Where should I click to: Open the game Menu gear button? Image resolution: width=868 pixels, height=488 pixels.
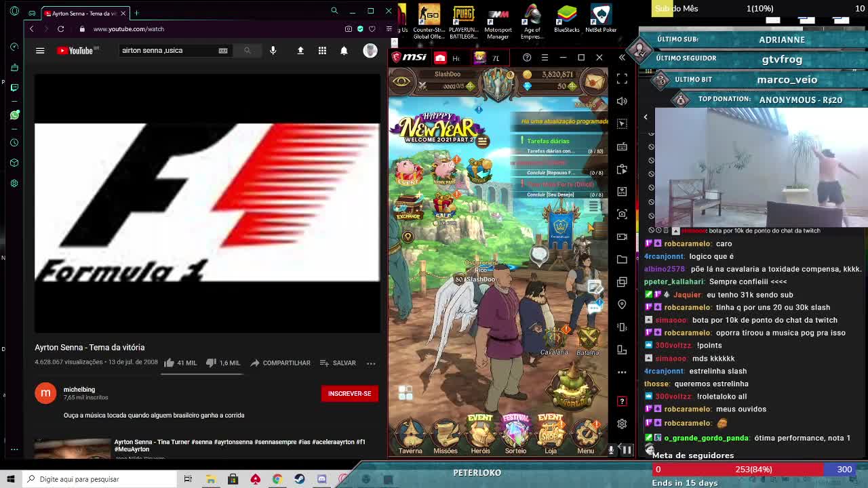click(x=586, y=434)
